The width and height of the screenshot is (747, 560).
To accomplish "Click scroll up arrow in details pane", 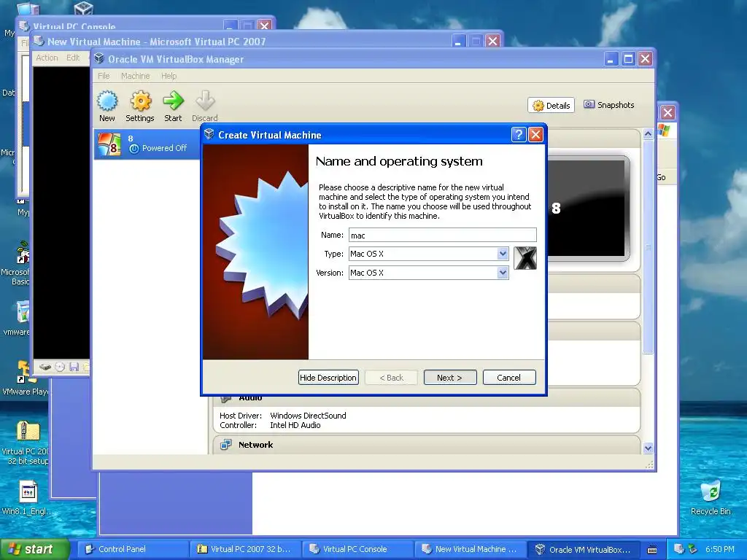I will [x=648, y=134].
